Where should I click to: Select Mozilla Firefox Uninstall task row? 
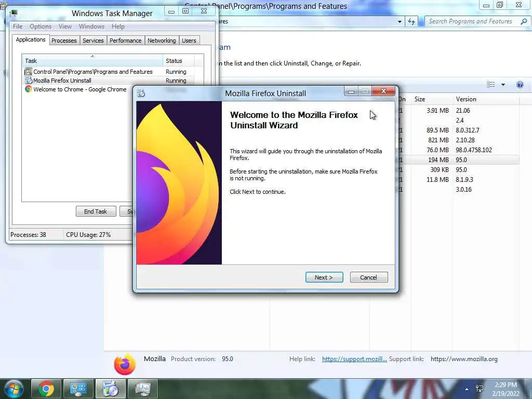[109, 81]
